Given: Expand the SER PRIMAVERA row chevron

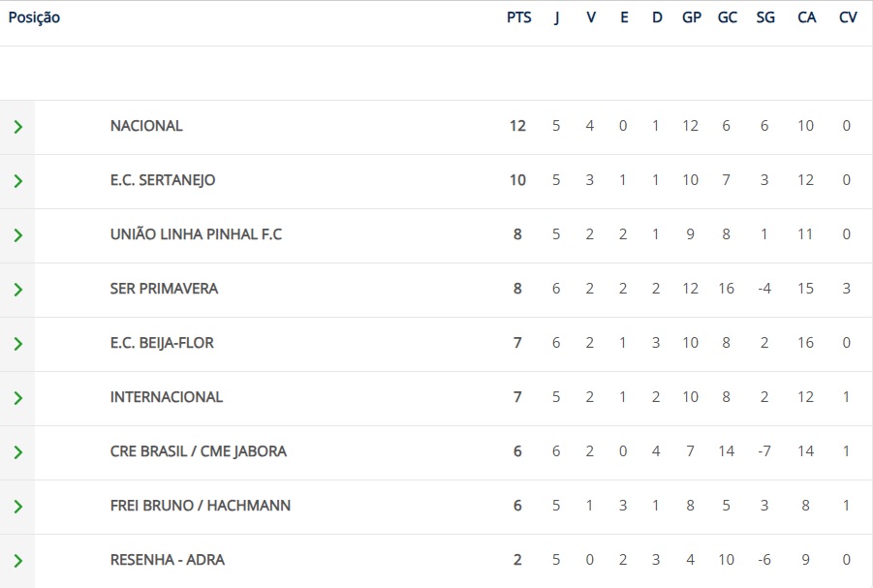Looking at the screenshot, I should pyautogui.click(x=17, y=290).
